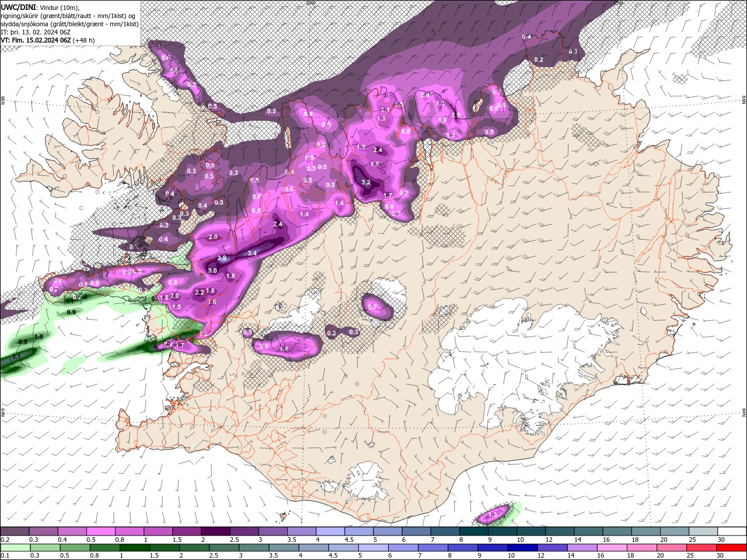Click the 3.4 snowfall value on map
The image size is (747, 560).
click(252, 253)
